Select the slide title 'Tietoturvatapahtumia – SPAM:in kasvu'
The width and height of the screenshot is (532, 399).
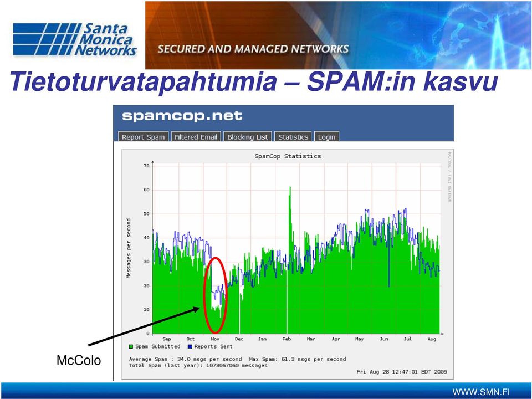tap(254, 82)
